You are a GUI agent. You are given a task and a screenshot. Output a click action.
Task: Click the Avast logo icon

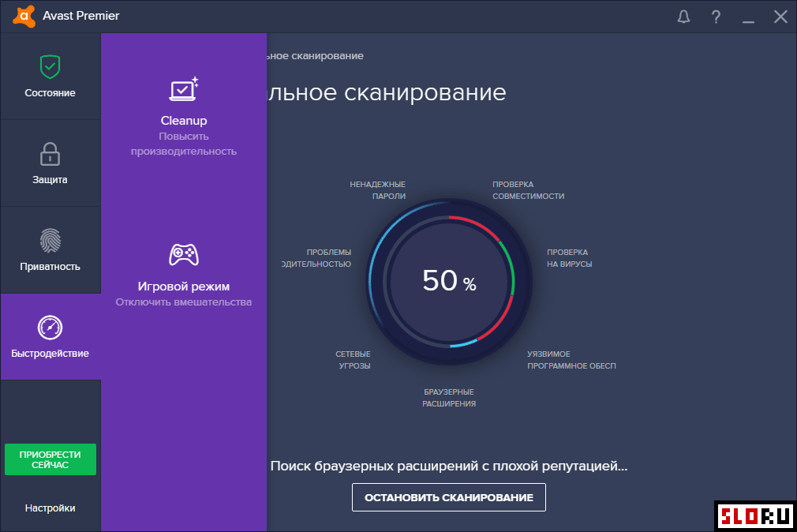24,16
